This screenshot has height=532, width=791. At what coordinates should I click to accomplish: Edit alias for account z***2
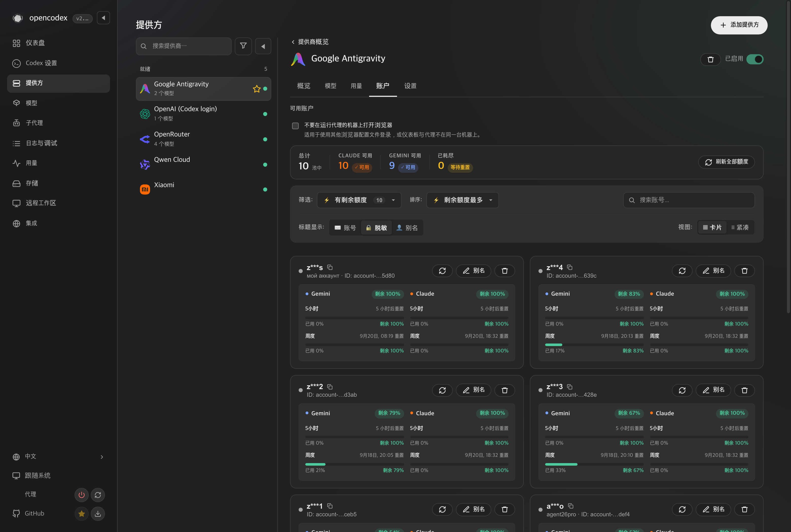[x=473, y=390]
